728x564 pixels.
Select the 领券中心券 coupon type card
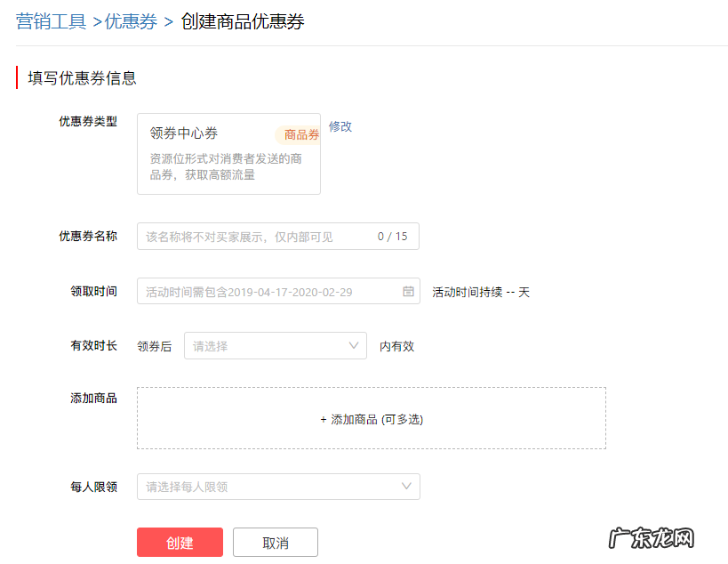(x=228, y=154)
